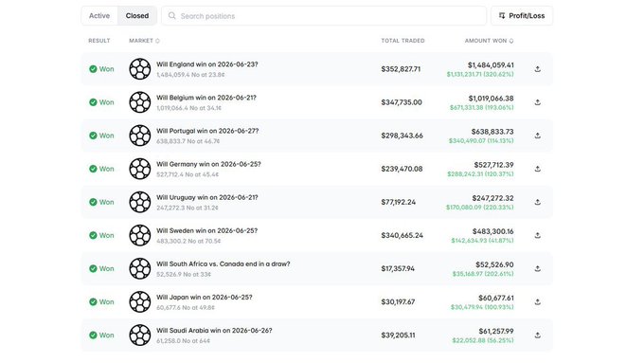This screenshot has height=363, width=644.
Task: Share the Sweden win position
Action: 538,236
